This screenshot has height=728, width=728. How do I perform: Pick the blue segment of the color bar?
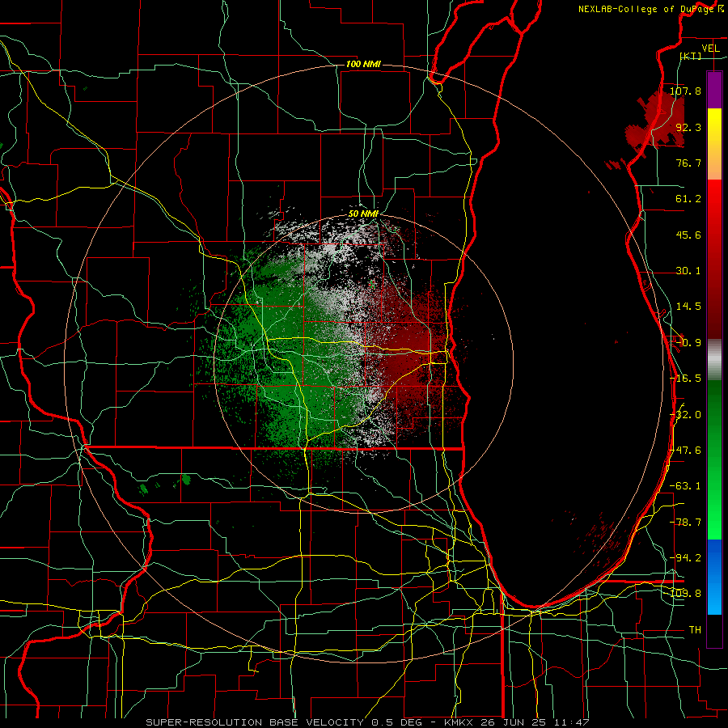(714, 577)
